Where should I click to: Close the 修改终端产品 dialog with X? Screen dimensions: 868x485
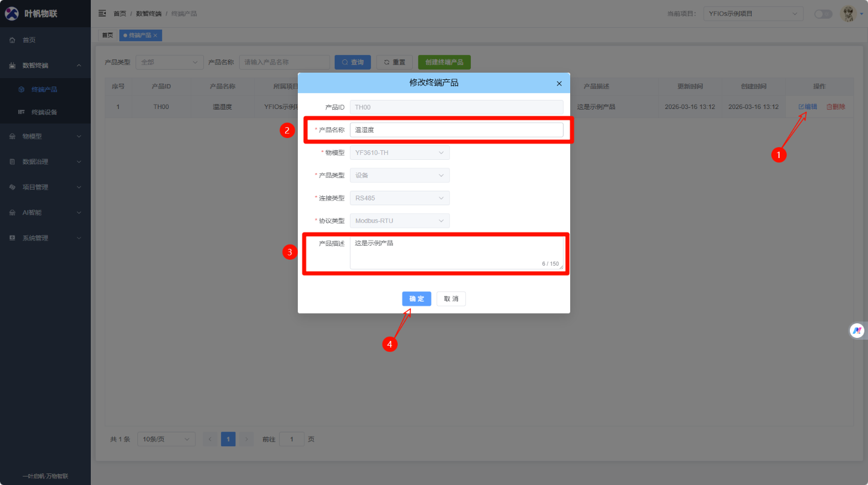(x=559, y=84)
